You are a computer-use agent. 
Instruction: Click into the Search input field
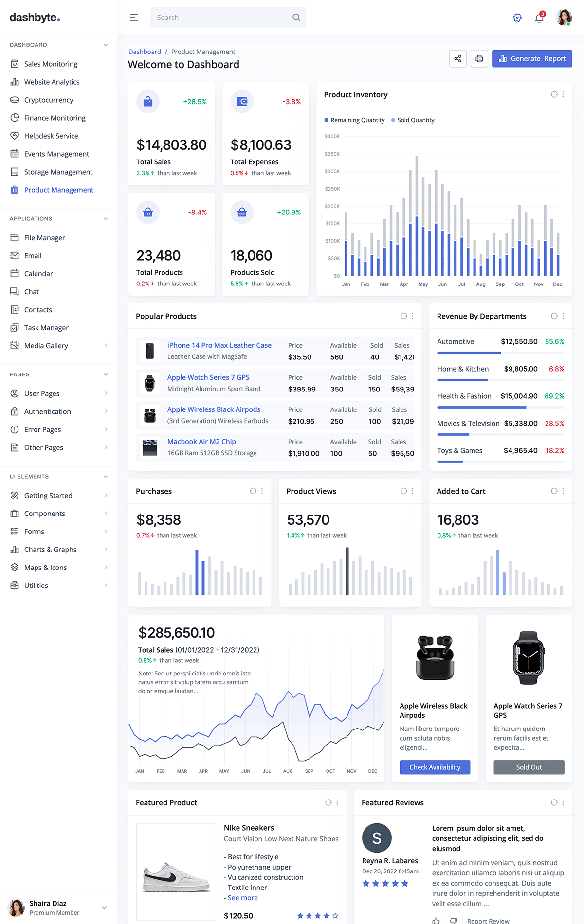(221, 18)
